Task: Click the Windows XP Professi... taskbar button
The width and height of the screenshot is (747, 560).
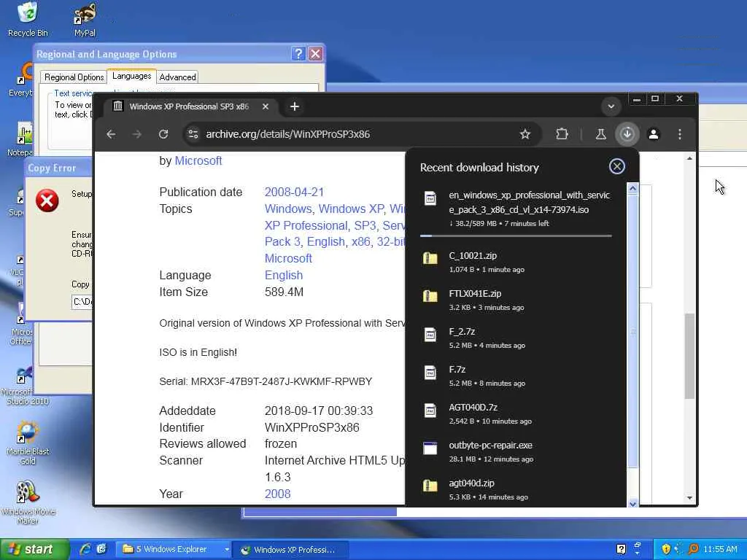Action: 290,550
